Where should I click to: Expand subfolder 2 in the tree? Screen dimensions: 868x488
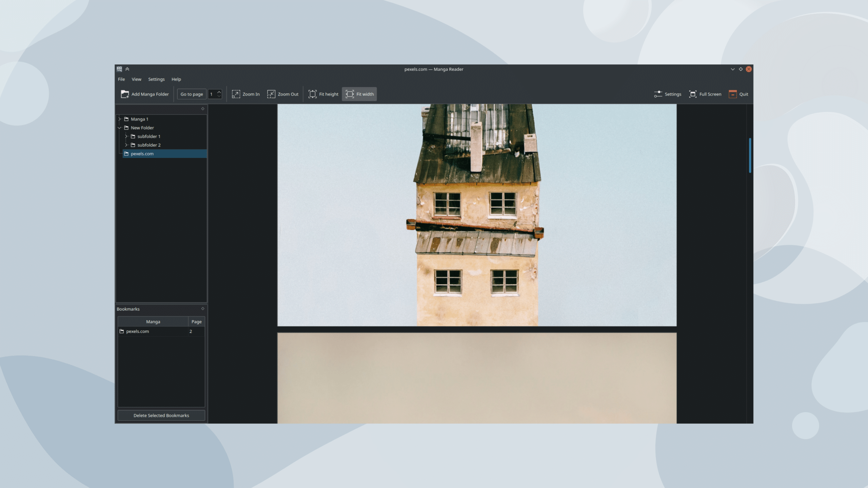click(126, 145)
